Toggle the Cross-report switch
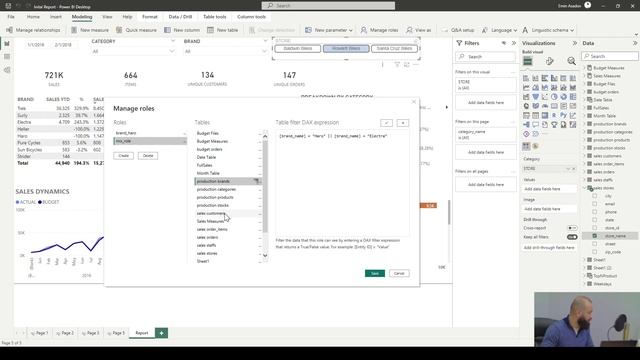The height and width of the screenshot is (360, 640). [x=572, y=228]
